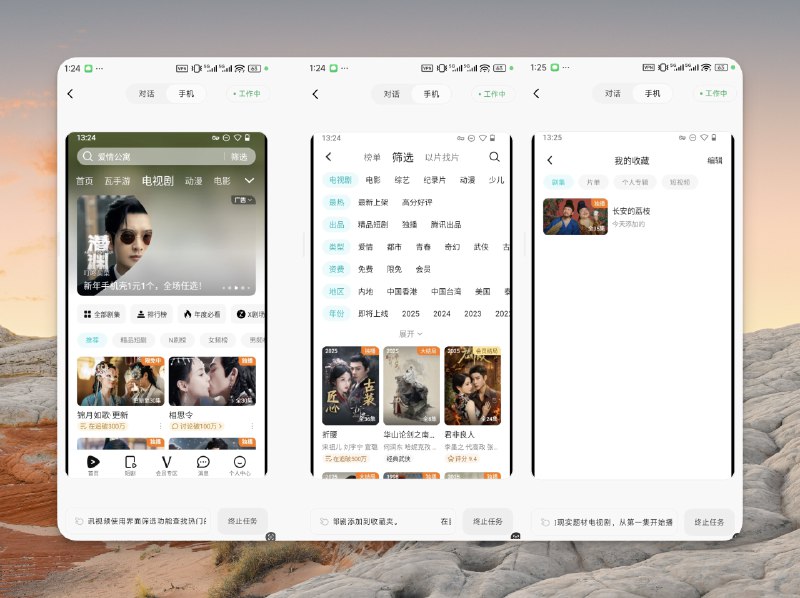Image resolution: width=800 pixels, height=598 pixels.
Task: Open the 长安的荔枝 thumbnail in favorites
Action: point(575,216)
